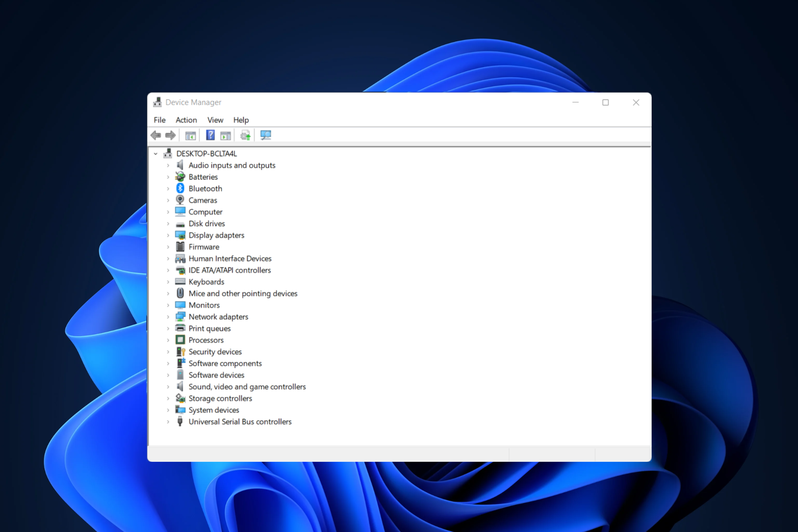Click the Processors chip icon
The image size is (798, 532).
(x=180, y=340)
